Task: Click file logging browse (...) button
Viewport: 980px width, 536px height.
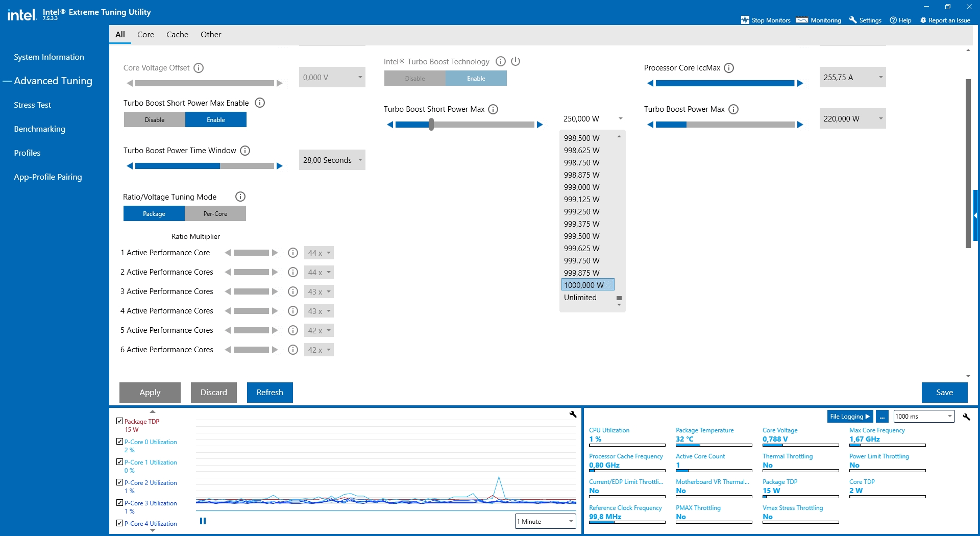Action: coord(883,417)
